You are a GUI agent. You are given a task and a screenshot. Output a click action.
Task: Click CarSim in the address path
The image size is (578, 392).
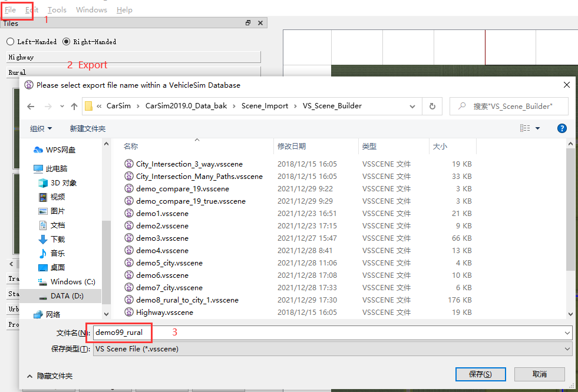click(118, 106)
